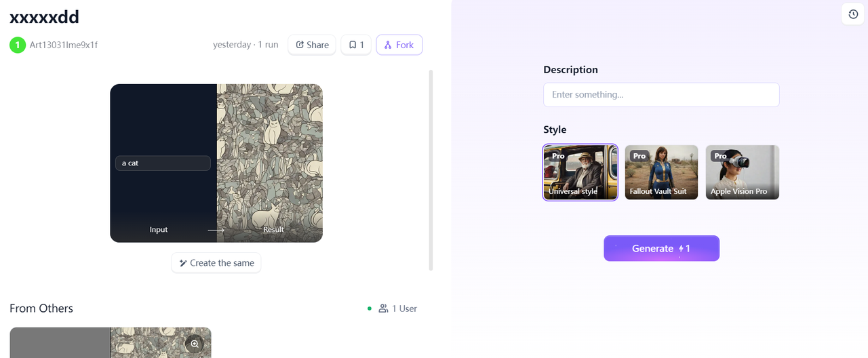This screenshot has width=868, height=358.
Task: Fork this project
Action: click(399, 45)
